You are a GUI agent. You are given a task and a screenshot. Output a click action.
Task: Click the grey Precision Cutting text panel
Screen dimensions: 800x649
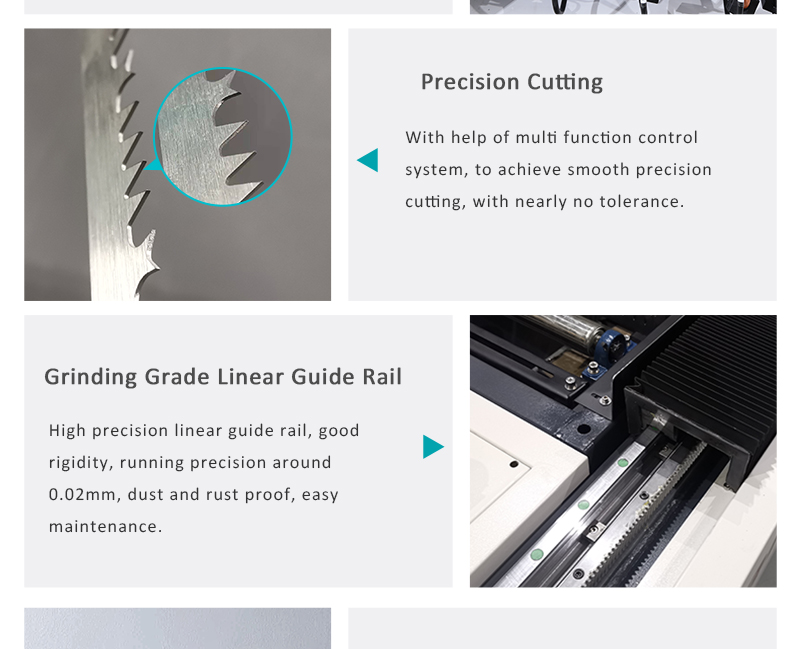[x=562, y=164]
